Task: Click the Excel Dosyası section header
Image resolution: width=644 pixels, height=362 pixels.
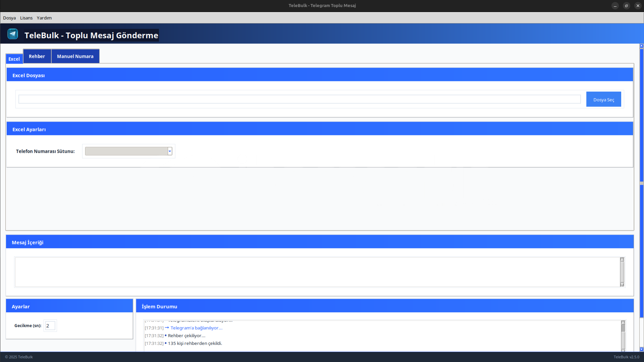Action: coord(320,75)
